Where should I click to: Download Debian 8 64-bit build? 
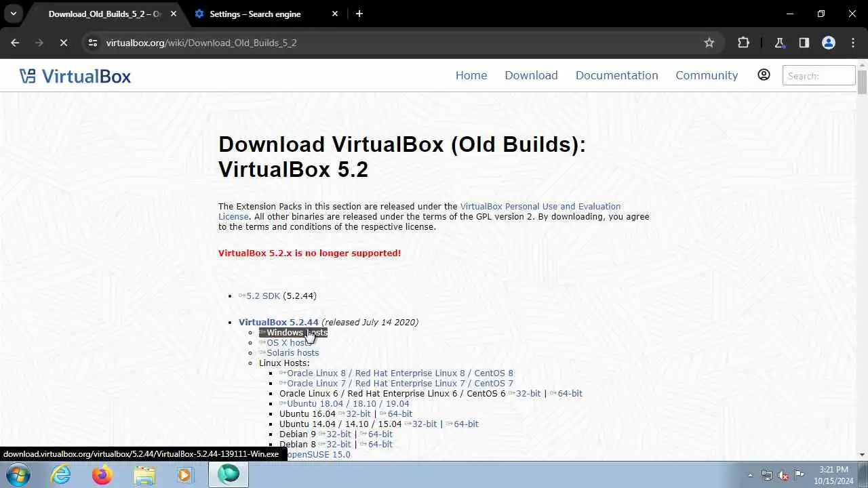[x=376, y=444]
